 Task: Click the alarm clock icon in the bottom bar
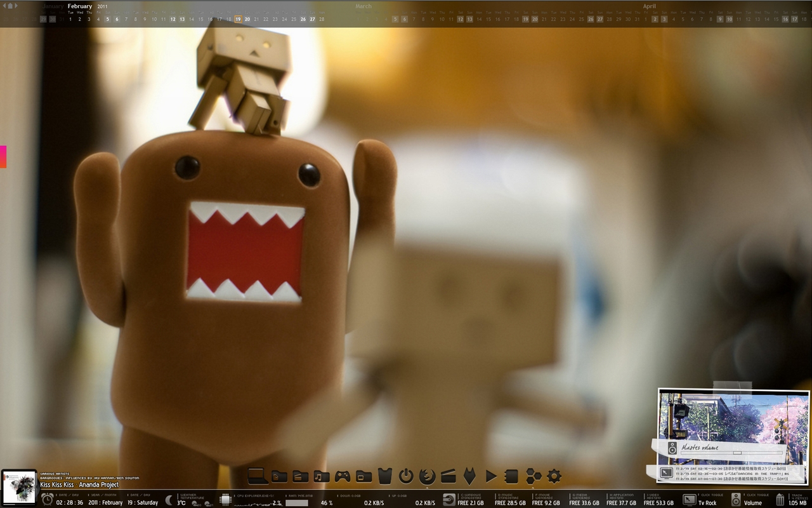coord(48,499)
